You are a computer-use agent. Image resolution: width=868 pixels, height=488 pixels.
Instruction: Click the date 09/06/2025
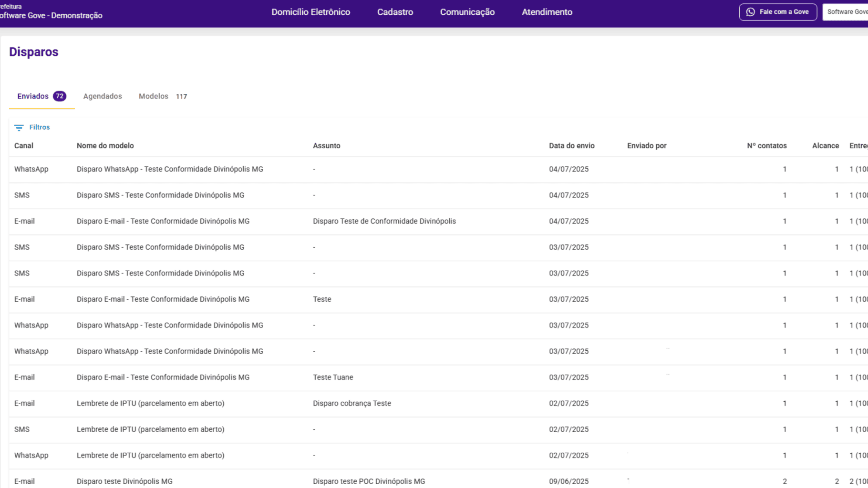click(x=569, y=481)
